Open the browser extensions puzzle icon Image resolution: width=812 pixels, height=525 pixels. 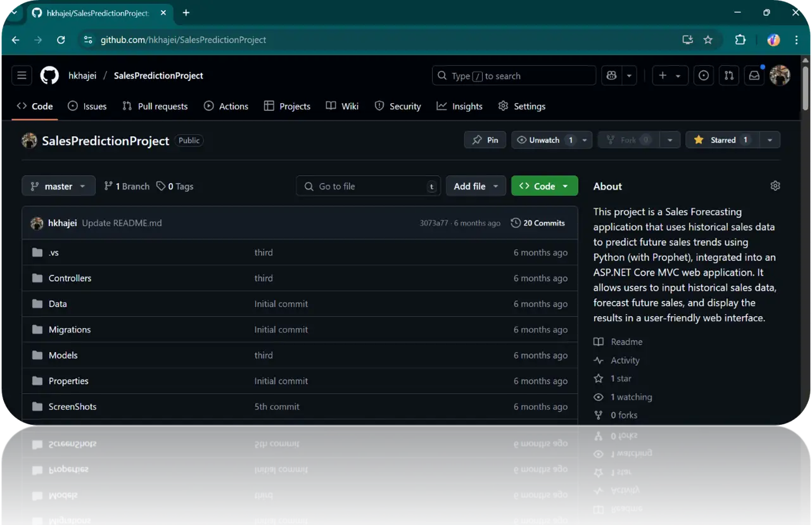point(740,40)
